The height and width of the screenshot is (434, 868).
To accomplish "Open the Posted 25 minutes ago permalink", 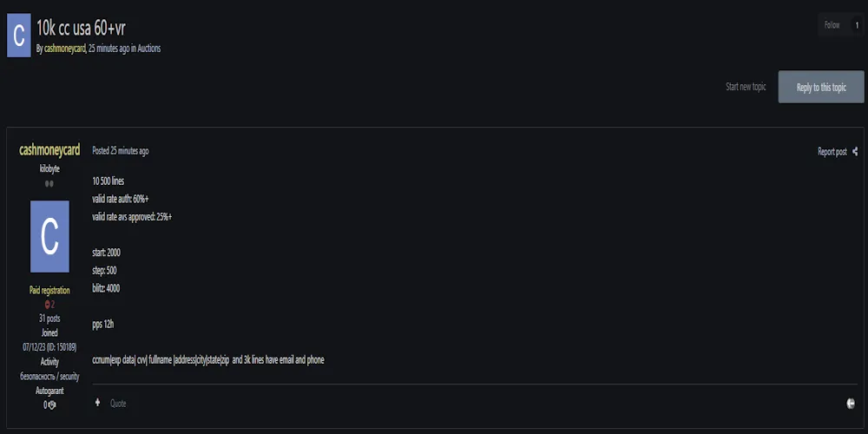I will (120, 151).
